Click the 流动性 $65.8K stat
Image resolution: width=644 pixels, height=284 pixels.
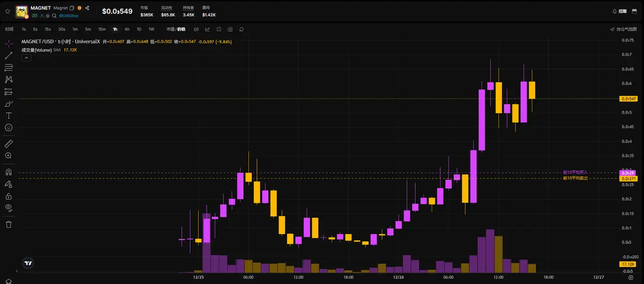[168, 11]
